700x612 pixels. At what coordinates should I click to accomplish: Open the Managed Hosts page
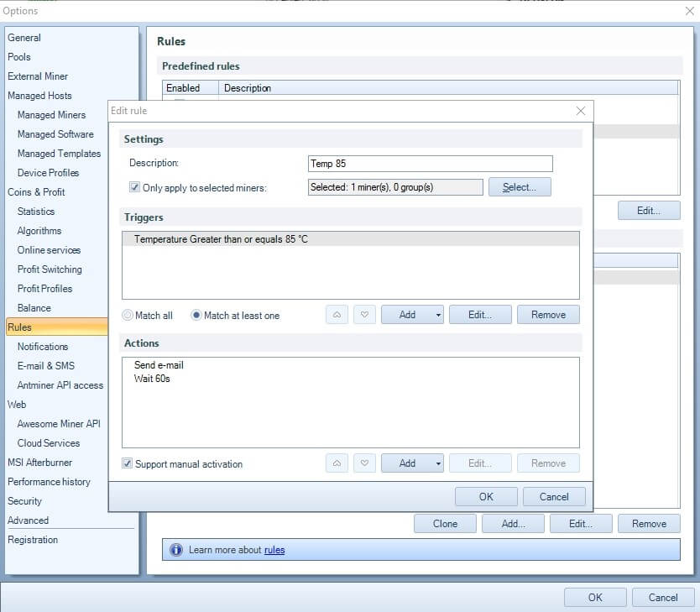[39, 96]
